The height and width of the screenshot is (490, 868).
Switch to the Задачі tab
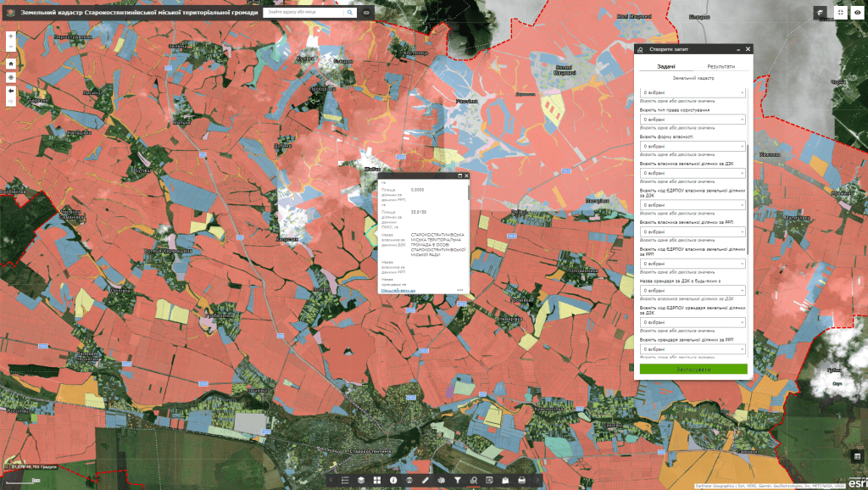click(x=666, y=66)
